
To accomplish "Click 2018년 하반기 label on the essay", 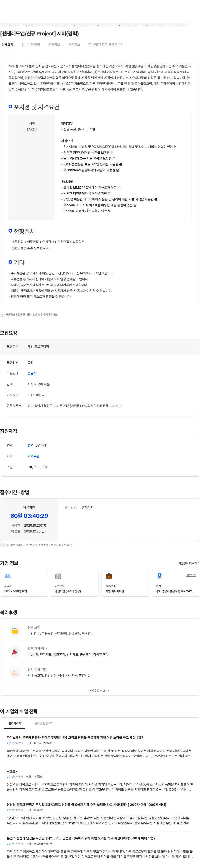I will [x=15, y=810].
